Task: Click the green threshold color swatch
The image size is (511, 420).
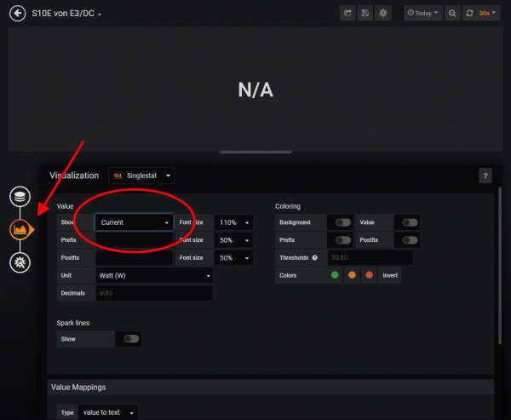Action: tap(335, 276)
